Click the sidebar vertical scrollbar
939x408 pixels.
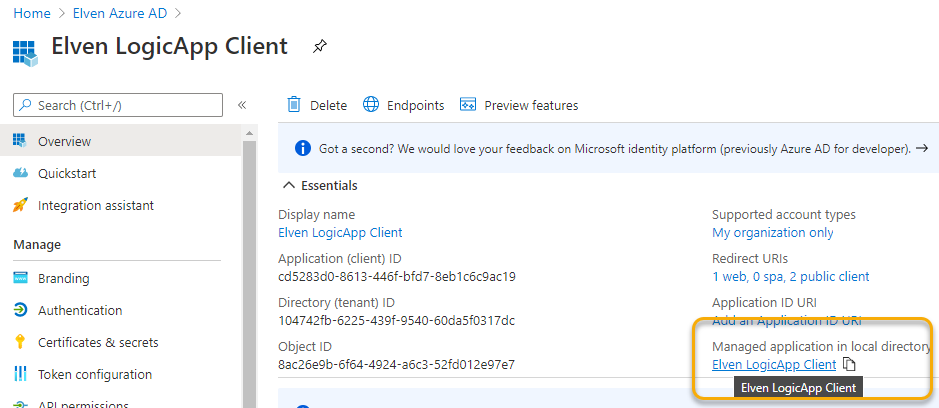[249, 274]
